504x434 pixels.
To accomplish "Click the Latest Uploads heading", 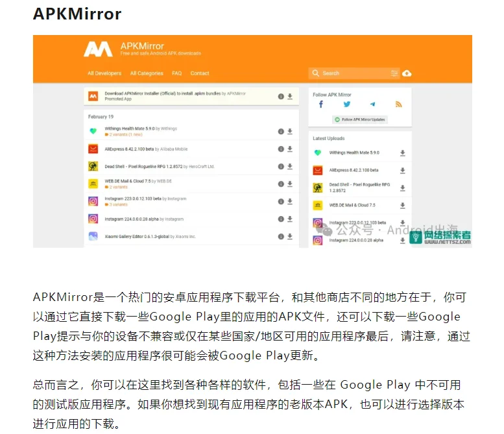I will pos(328,139).
